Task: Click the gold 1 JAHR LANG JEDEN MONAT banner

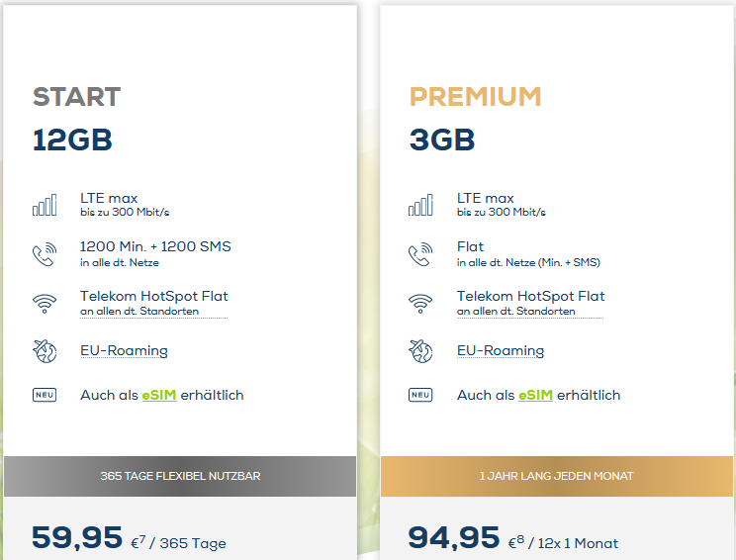Action: click(x=556, y=476)
